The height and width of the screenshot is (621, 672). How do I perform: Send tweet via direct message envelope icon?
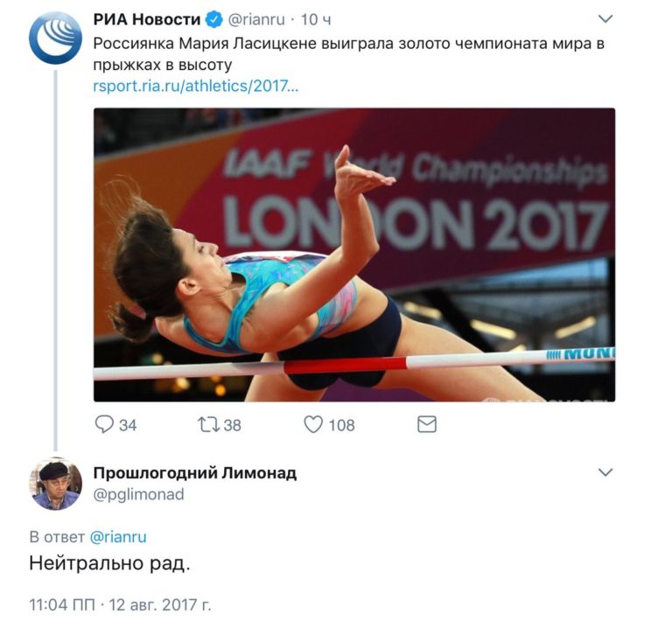(x=427, y=424)
